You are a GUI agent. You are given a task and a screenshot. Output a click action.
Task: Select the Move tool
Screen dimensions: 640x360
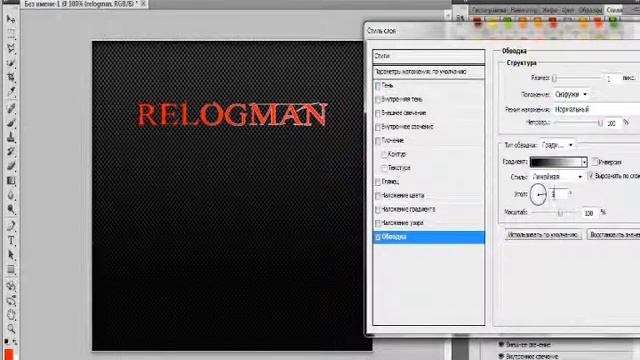click(x=11, y=19)
